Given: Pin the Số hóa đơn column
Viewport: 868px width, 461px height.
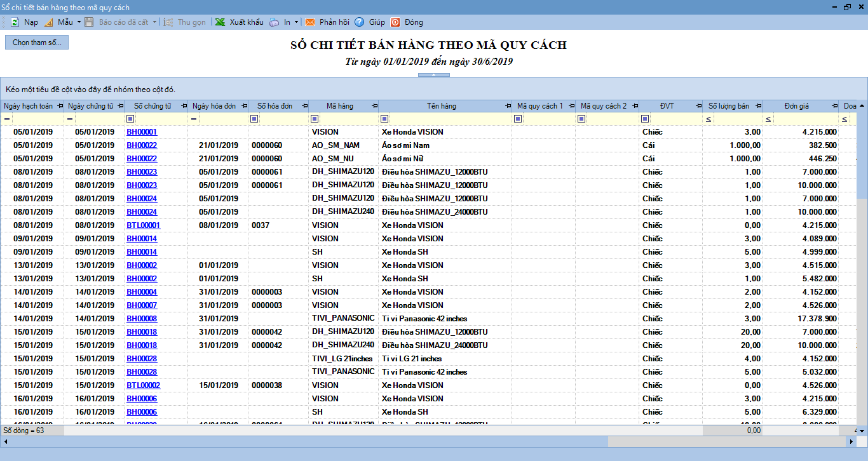Looking at the screenshot, I should coord(304,106).
